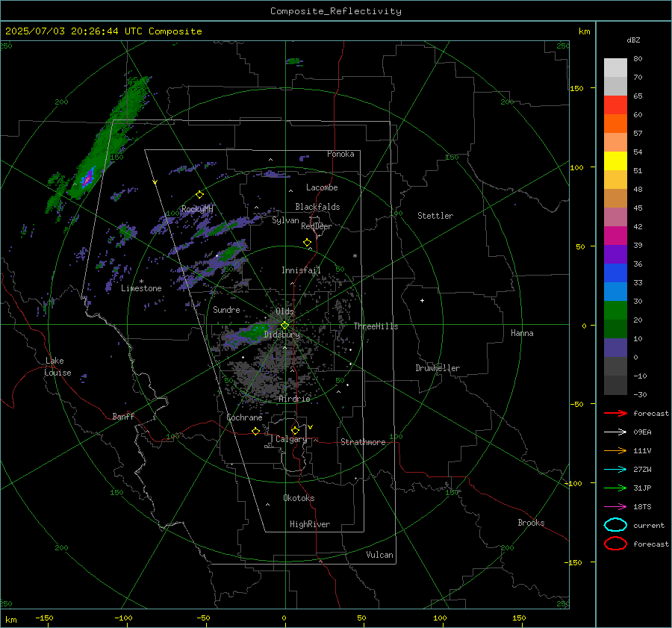This screenshot has width=672, height=628.
Task: Click the km label at bottom left
Action: pos(10,620)
